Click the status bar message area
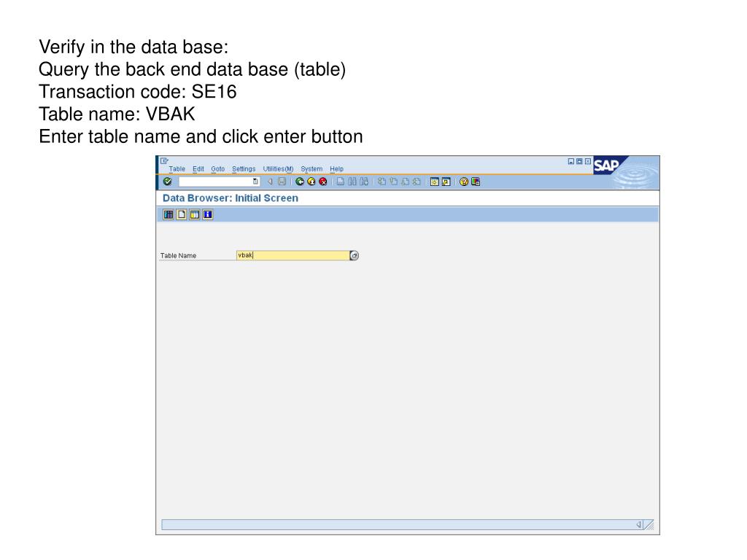Viewport: 747px width, 560px height. pyautogui.click(x=398, y=525)
